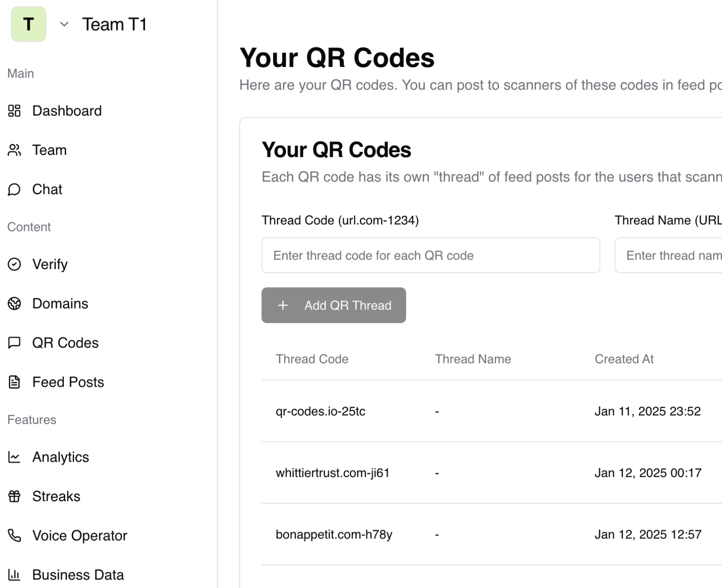The height and width of the screenshot is (588, 722).
Task: Click the Created At column header
Action: click(x=624, y=359)
